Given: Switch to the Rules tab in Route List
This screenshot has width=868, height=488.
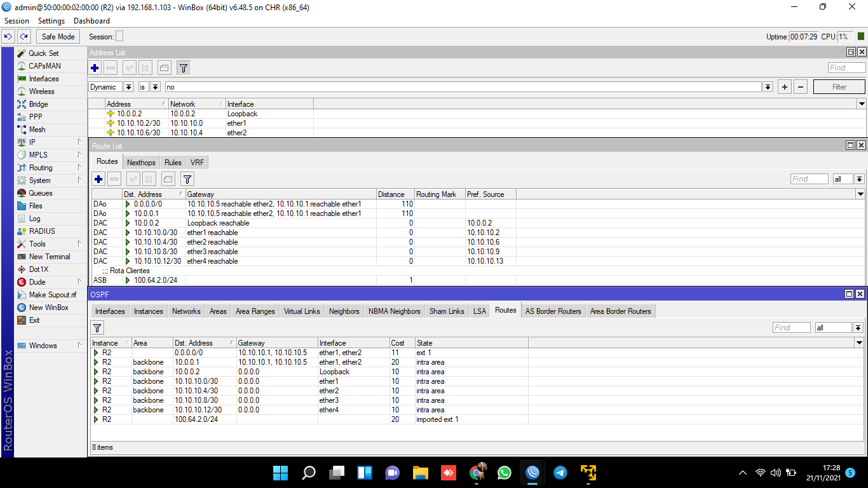Looking at the screenshot, I should click(x=173, y=163).
